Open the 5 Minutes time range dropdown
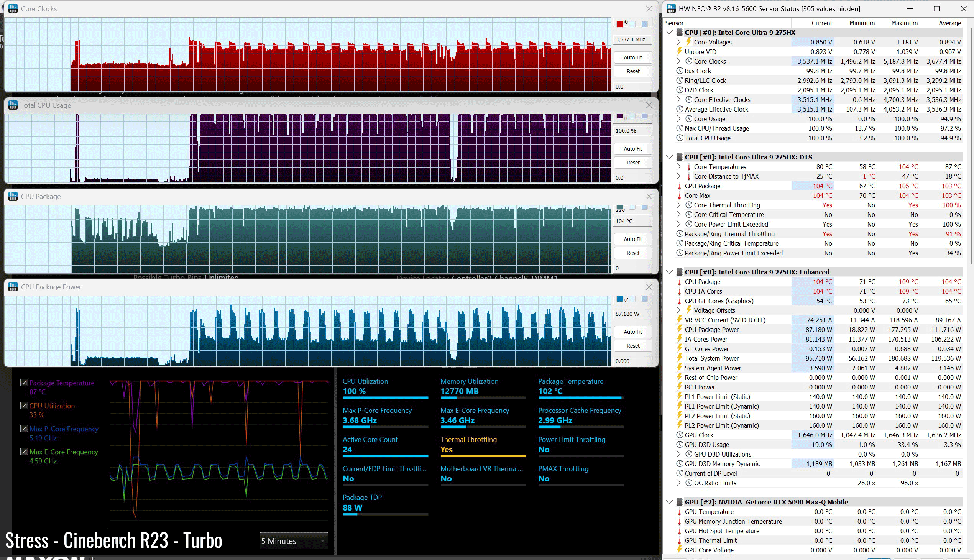 click(x=294, y=541)
